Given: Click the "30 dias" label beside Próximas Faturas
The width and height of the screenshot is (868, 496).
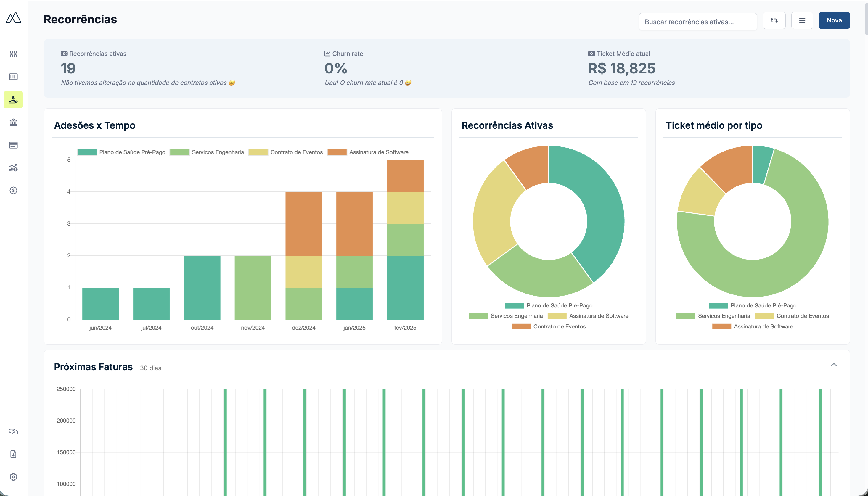Looking at the screenshot, I should point(151,368).
